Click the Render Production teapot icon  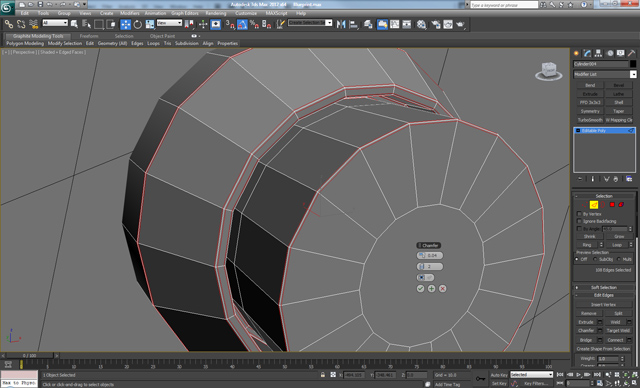tap(460, 24)
